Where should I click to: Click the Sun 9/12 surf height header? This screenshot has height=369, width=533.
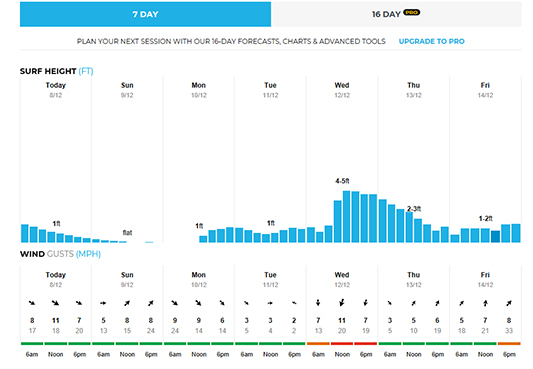(127, 90)
